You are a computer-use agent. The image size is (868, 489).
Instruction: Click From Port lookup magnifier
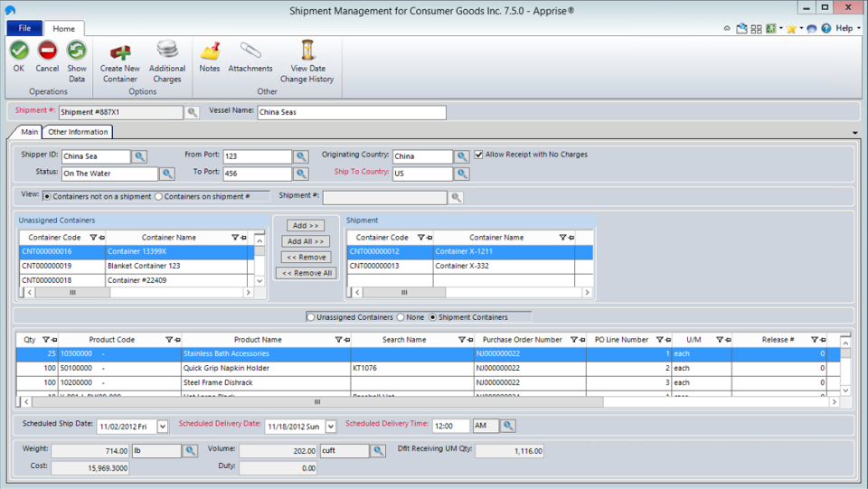300,156
